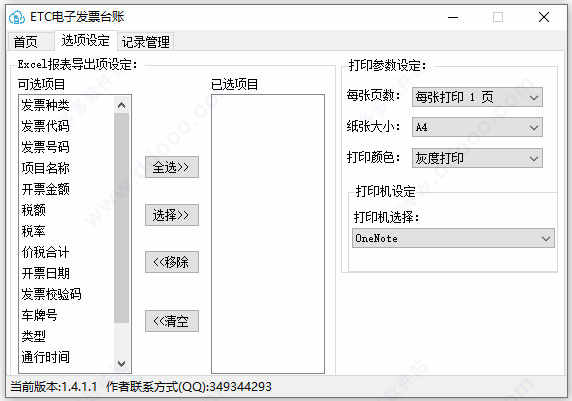Select the 选项设定 tab
Screen dimensions: 572x401
pyautogui.click(x=85, y=41)
